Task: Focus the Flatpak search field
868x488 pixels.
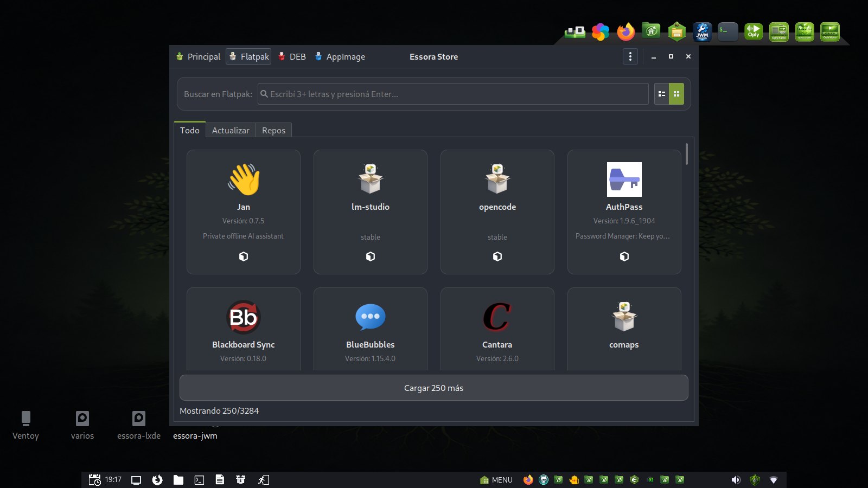Action: pyautogui.click(x=453, y=94)
